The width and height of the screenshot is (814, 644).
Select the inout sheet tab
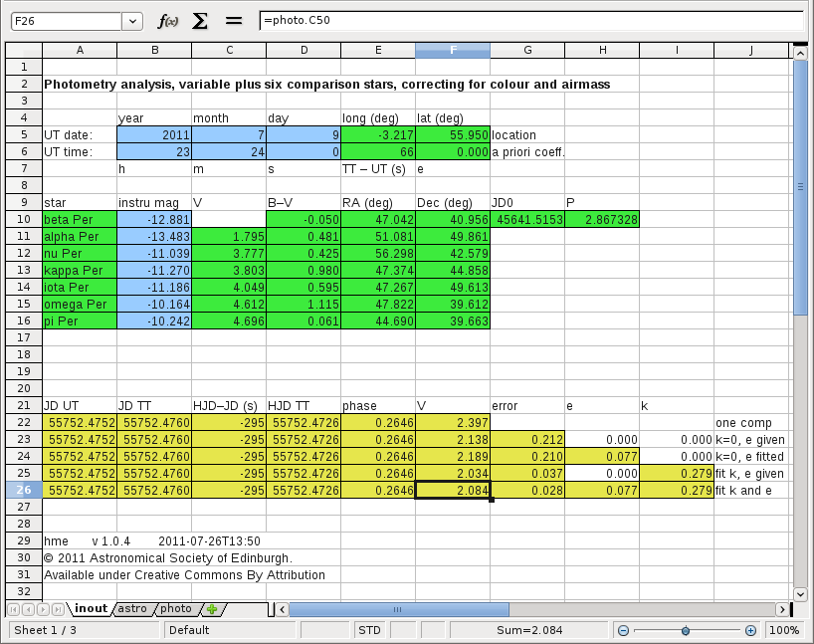point(90,609)
